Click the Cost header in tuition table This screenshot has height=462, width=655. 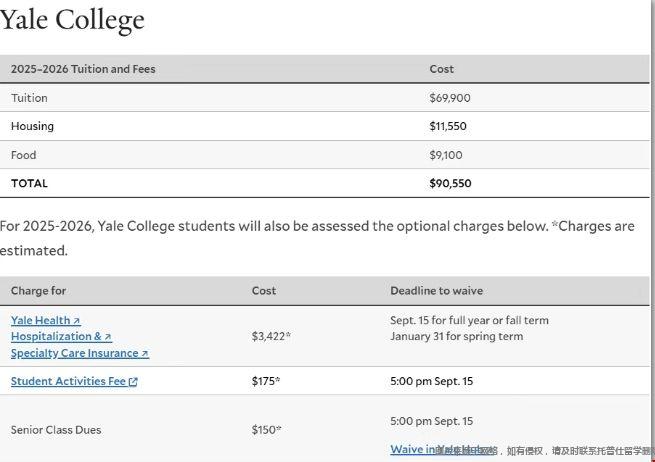pyautogui.click(x=441, y=69)
